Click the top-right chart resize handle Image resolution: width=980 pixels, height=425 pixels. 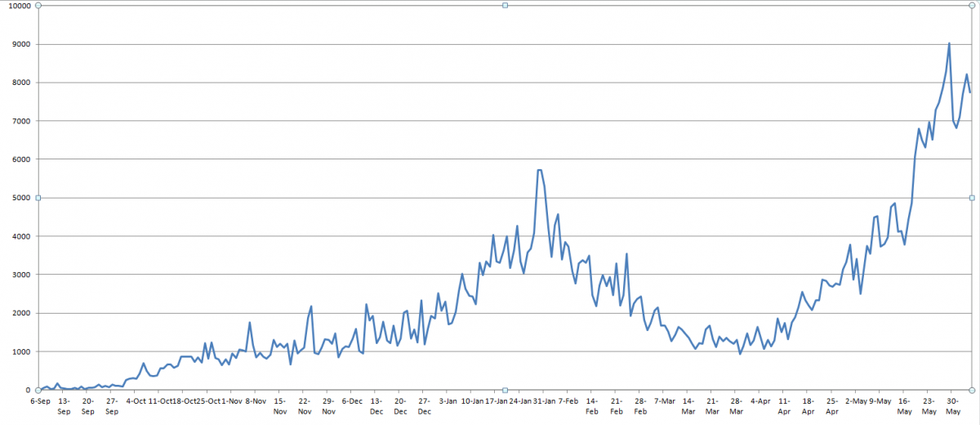pos(971,6)
